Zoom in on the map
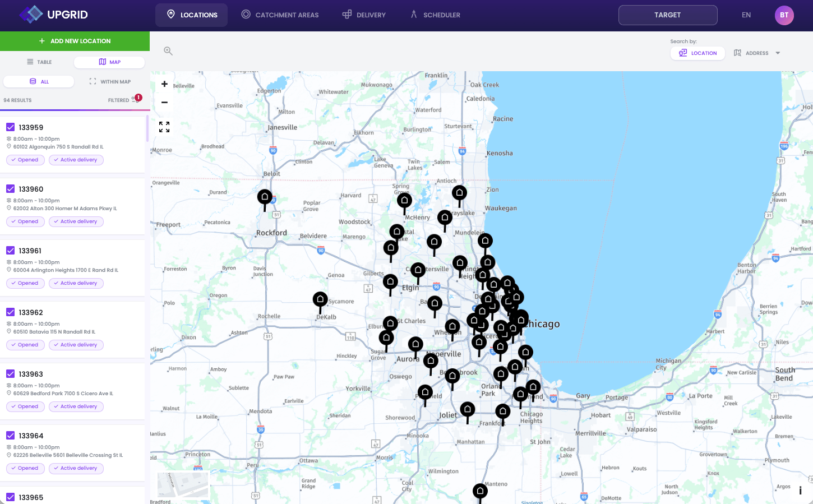Image resolution: width=813 pixels, height=504 pixels. 164,84
